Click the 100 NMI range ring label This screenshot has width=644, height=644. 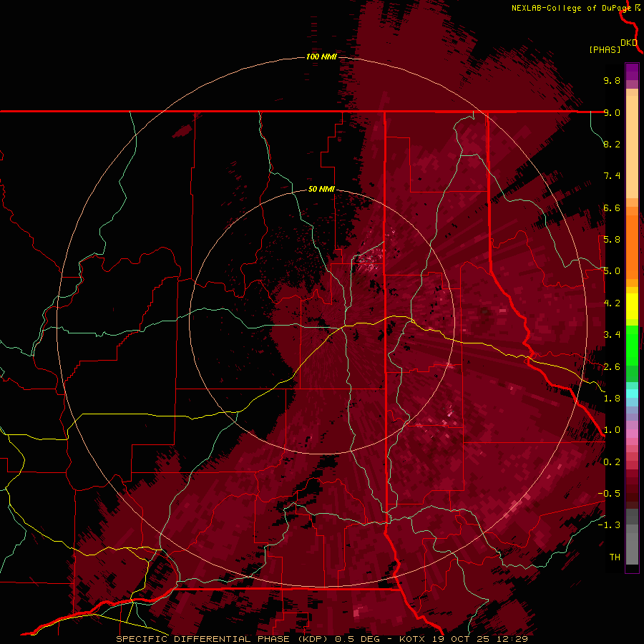[x=321, y=57]
